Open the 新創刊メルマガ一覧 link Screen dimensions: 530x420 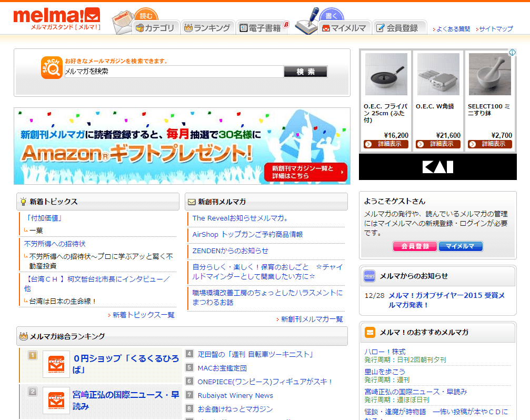click(x=312, y=319)
